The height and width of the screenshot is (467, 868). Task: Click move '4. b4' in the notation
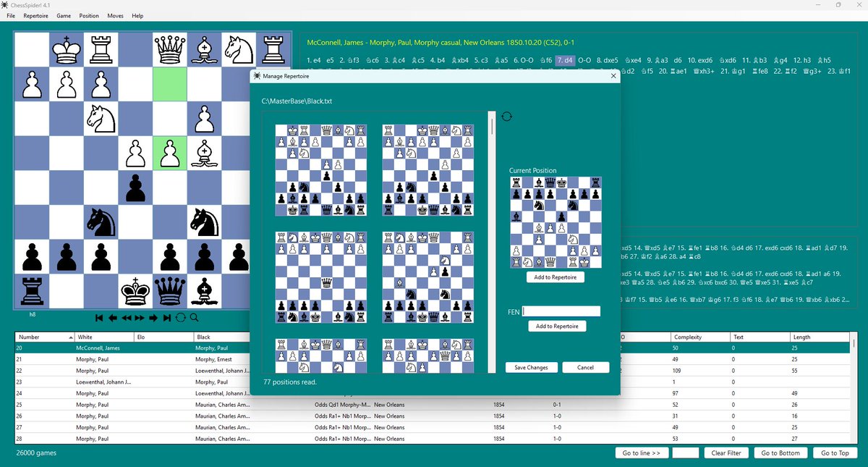(438, 61)
